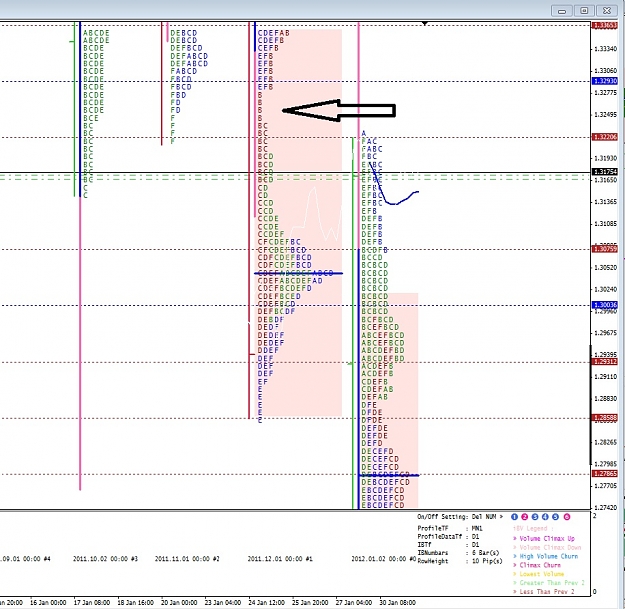Minimize the chart window

point(562,11)
